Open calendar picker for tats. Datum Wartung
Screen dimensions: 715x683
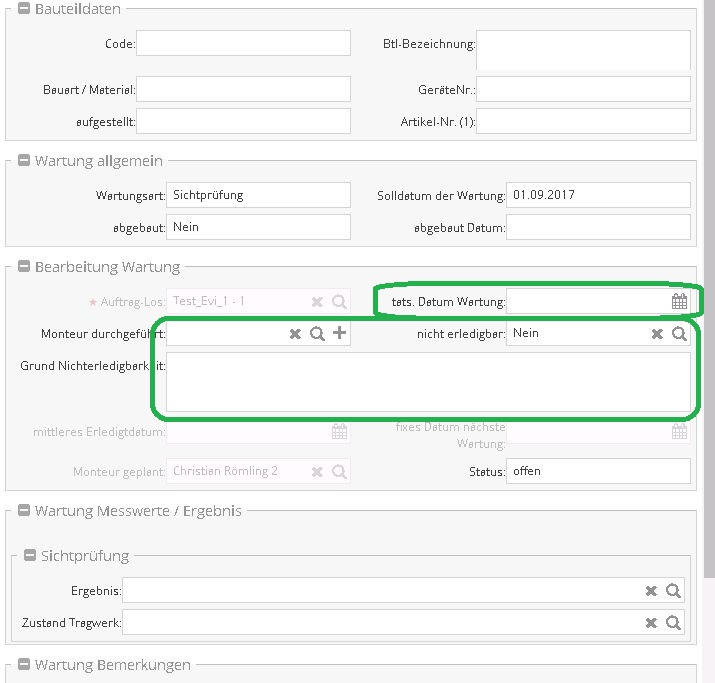pos(679,301)
